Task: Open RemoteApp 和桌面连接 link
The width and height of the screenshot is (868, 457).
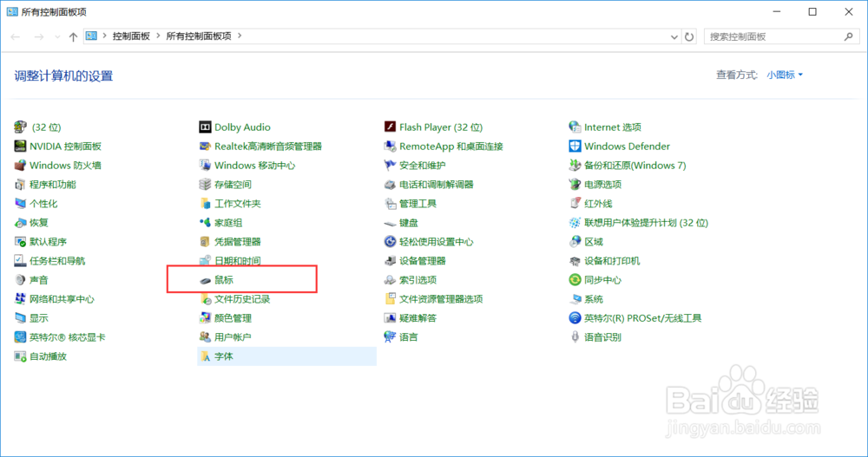Action: [x=451, y=147]
